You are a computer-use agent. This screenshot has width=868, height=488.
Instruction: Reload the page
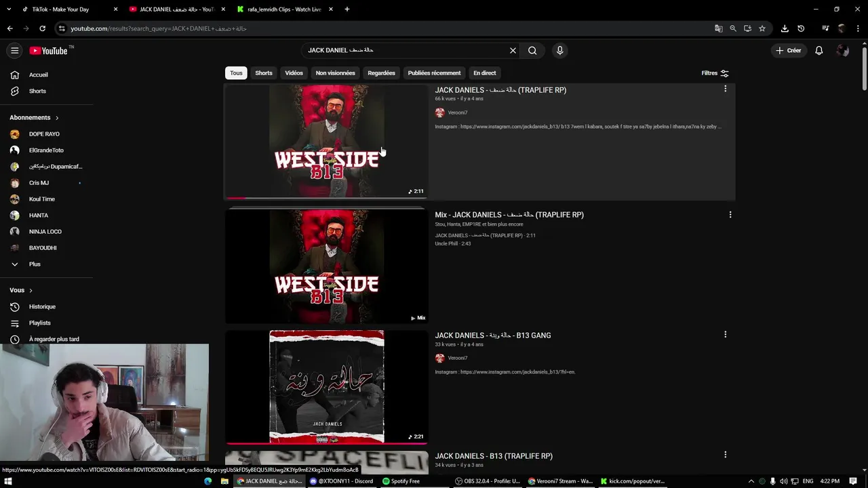pos(42,28)
